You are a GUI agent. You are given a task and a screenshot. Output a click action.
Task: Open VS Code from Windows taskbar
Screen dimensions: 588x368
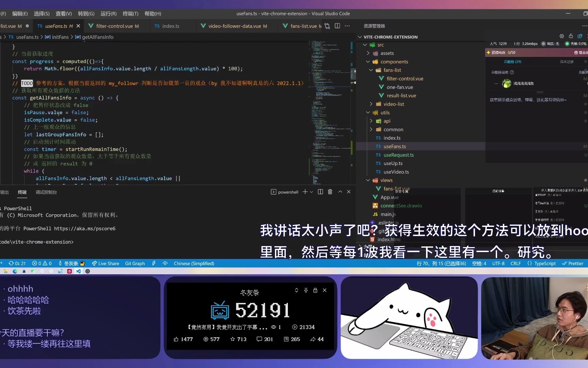click(x=79, y=271)
